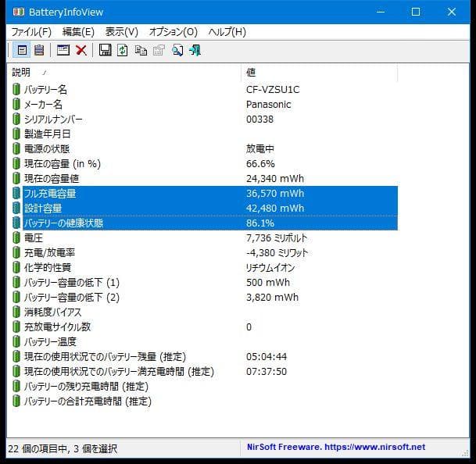Select the バッテリーの合計充電時間 (推定) row
The image size is (476, 464).
pos(206,402)
